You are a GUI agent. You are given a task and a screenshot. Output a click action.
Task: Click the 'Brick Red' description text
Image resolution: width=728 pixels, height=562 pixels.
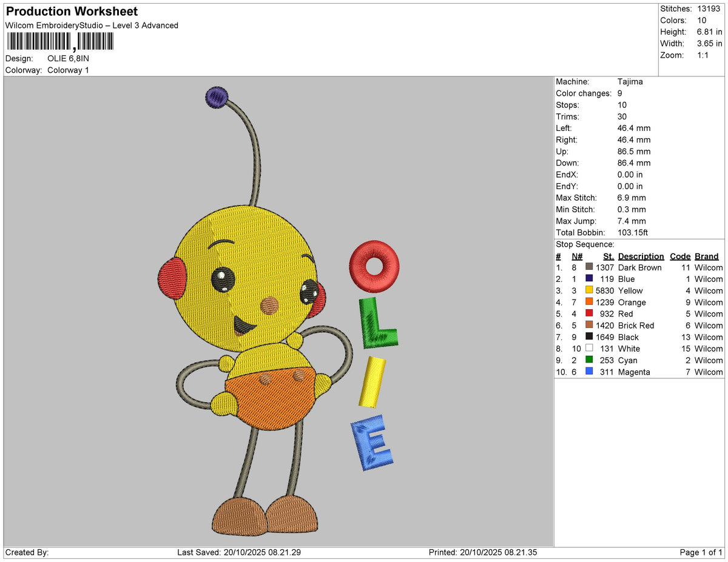pos(636,325)
